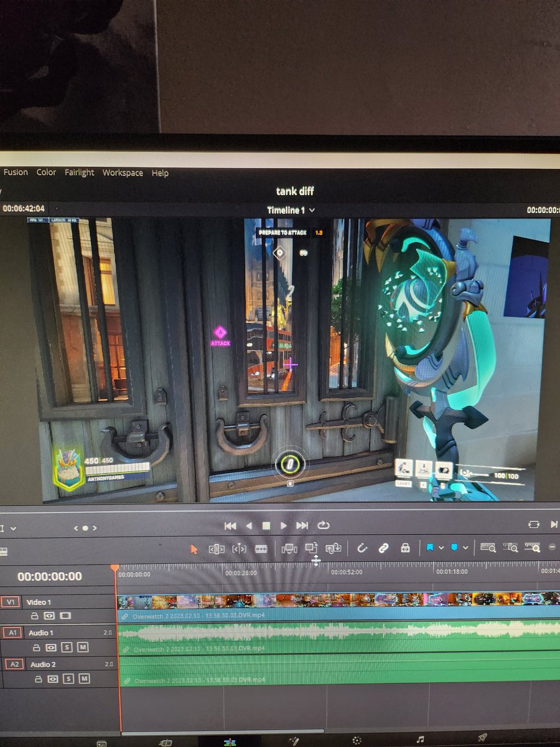Lock the Audio 2 track
The width and height of the screenshot is (560, 747).
coord(37,679)
